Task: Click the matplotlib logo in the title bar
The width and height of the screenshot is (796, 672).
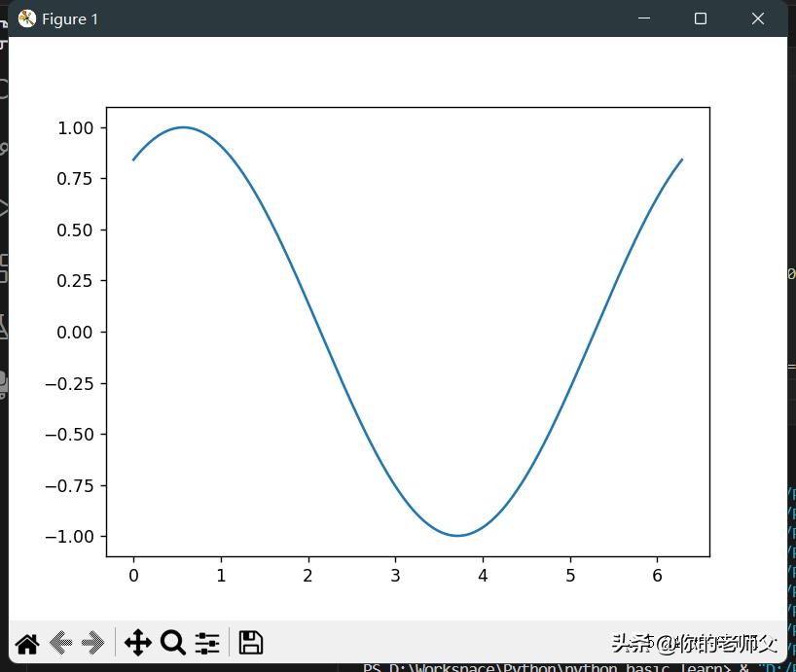Action: pyautogui.click(x=26, y=18)
